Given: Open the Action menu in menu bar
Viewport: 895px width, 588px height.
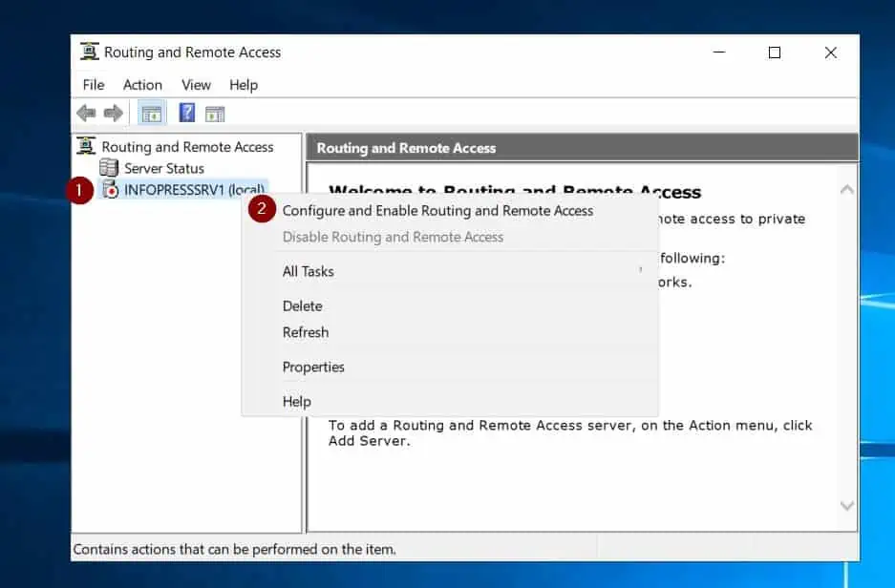Looking at the screenshot, I should 142,85.
